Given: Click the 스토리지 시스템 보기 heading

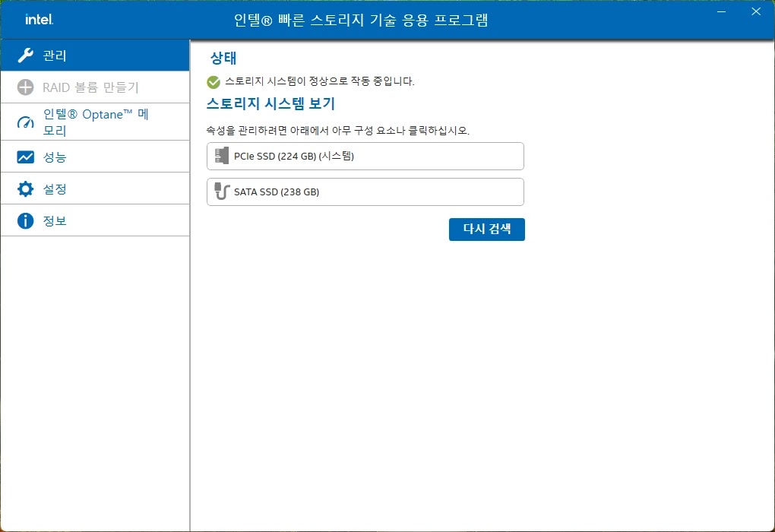Looking at the screenshot, I should coord(270,104).
